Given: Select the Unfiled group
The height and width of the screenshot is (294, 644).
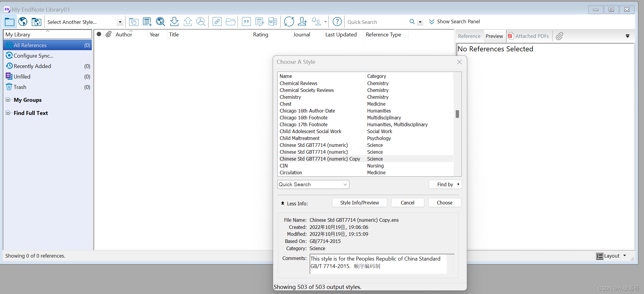Looking at the screenshot, I should (x=48, y=76).
